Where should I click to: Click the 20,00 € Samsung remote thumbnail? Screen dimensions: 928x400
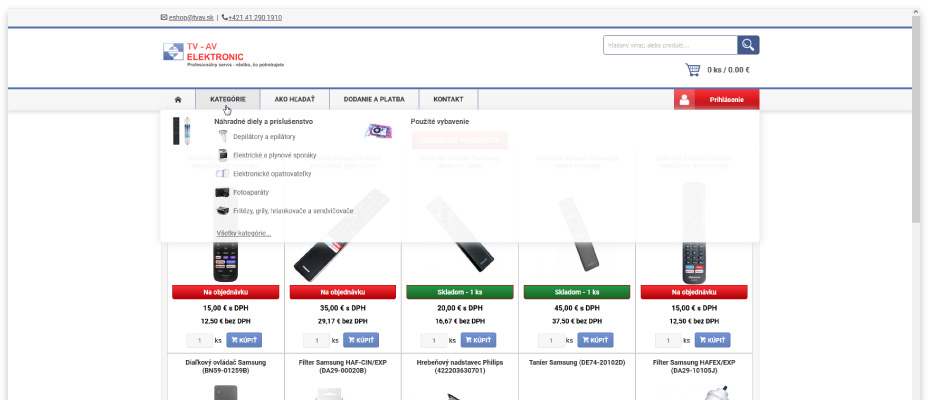pyautogui.click(x=460, y=234)
